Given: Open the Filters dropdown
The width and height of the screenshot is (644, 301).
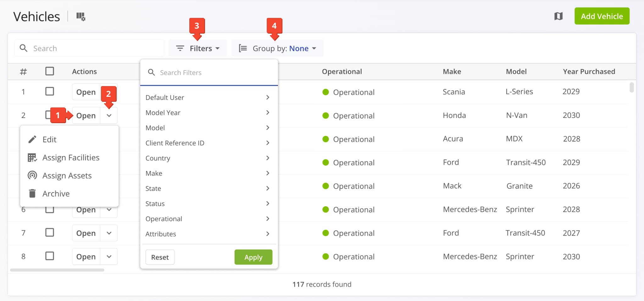Looking at the screenshot, I should pyautogui.click(x=198, y=48).
